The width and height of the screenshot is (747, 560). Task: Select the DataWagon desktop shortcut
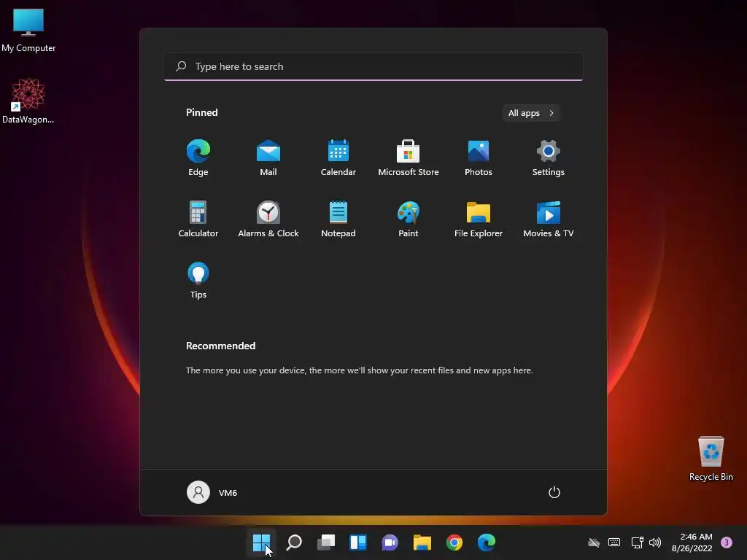point(28,101)
